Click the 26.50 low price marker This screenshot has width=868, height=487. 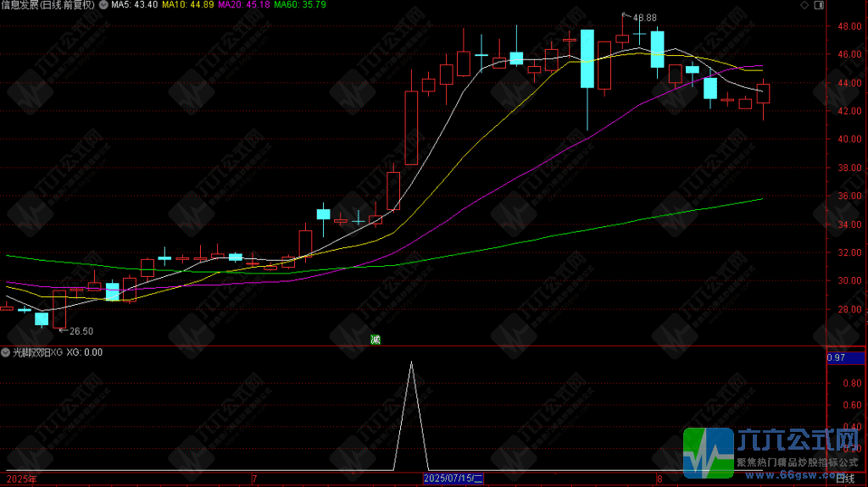coord(81,331)
